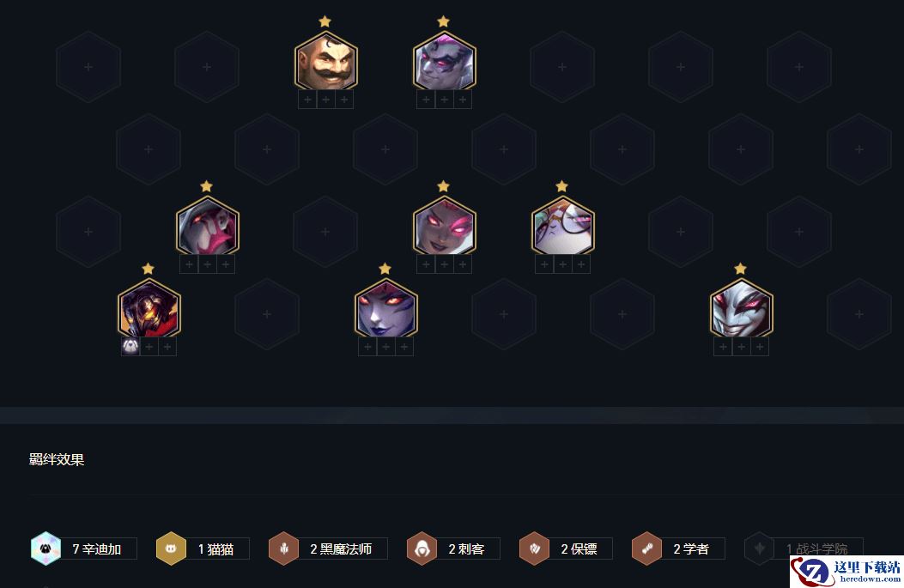Viewport: 904px width, 588px height.
Task: Open the heredown.com watermark logo
Action: pos(846,572)
